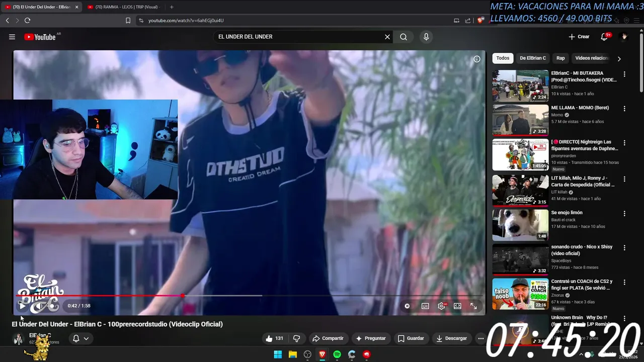Open the ElBrian C channel avatar
The image size is (644, 362).
pyautogui.click(x=18, y=339)
